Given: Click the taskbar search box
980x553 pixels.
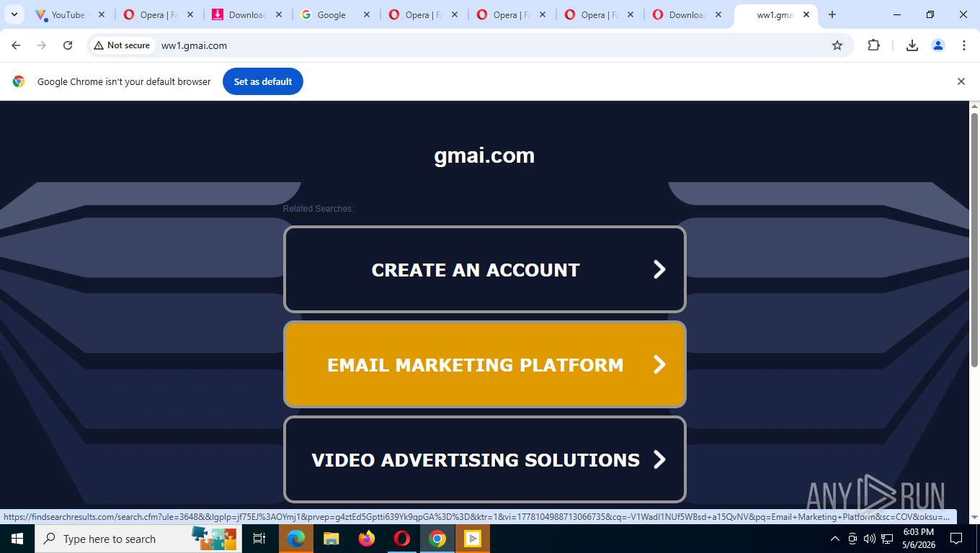Looking at the screenshot, I should click(137, 539).
